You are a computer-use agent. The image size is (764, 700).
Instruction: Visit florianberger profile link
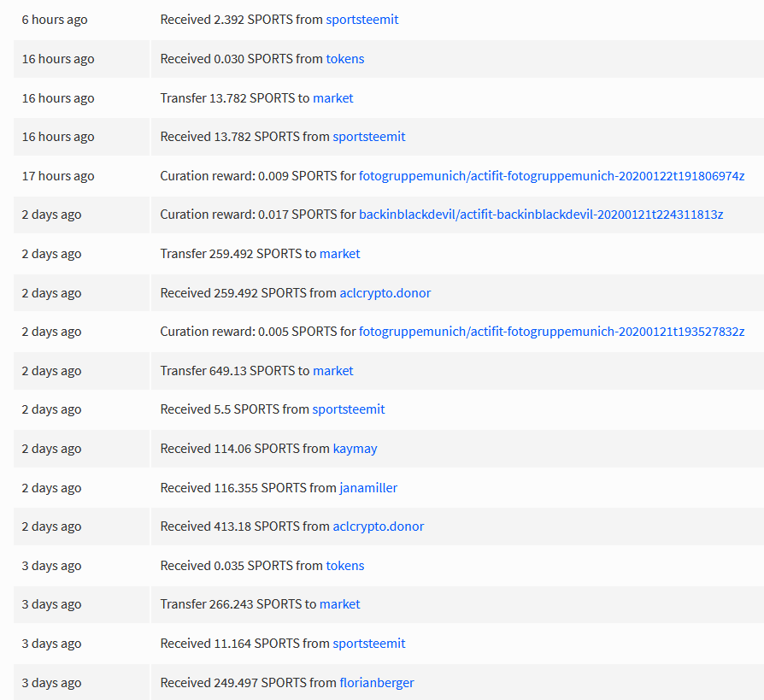click(377, 682)
